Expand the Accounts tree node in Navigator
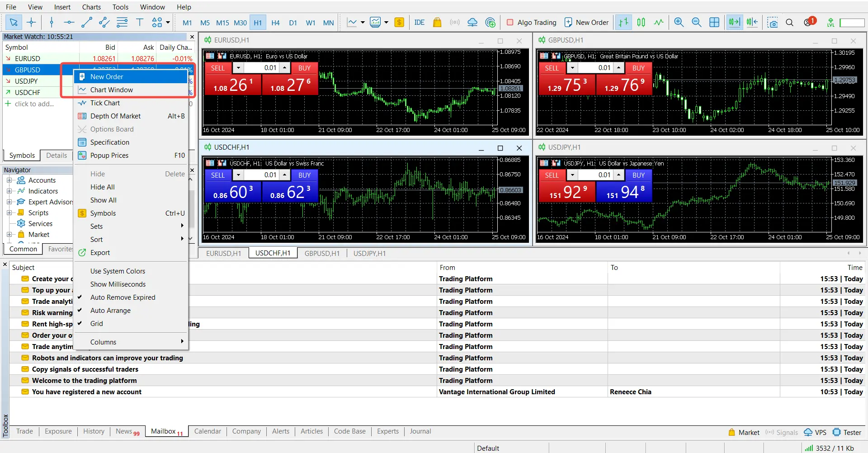 [9, 180]
